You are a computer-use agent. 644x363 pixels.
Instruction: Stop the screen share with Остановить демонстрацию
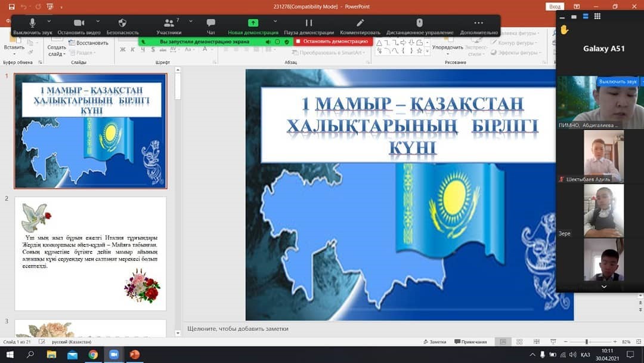pos(333,42)
